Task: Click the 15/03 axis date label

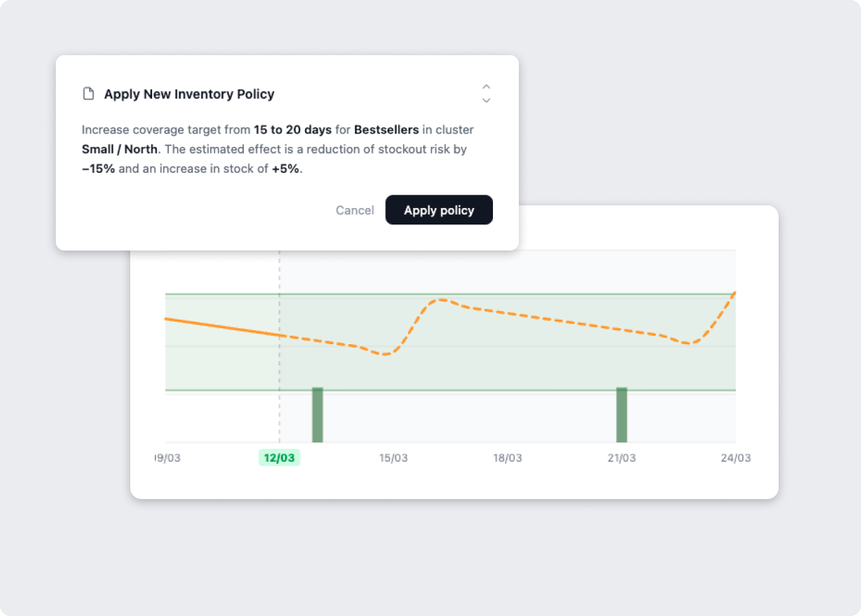Action: tap(393, 458)
